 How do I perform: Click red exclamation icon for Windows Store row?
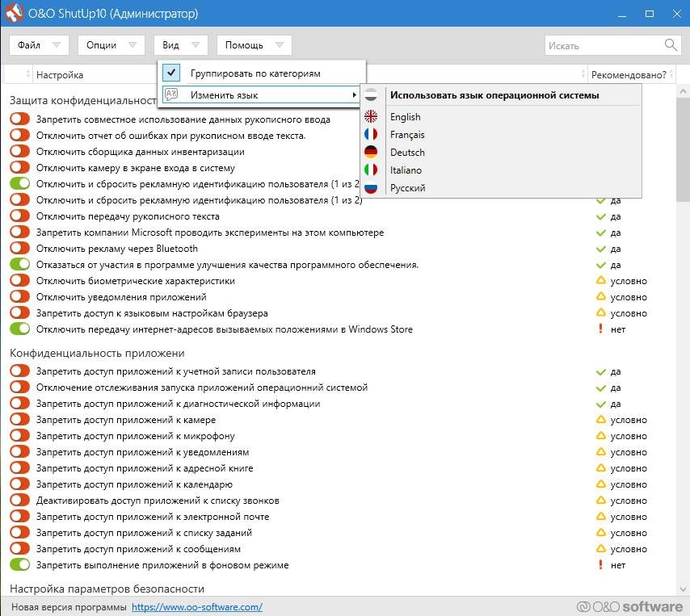(x=600, y=329)
